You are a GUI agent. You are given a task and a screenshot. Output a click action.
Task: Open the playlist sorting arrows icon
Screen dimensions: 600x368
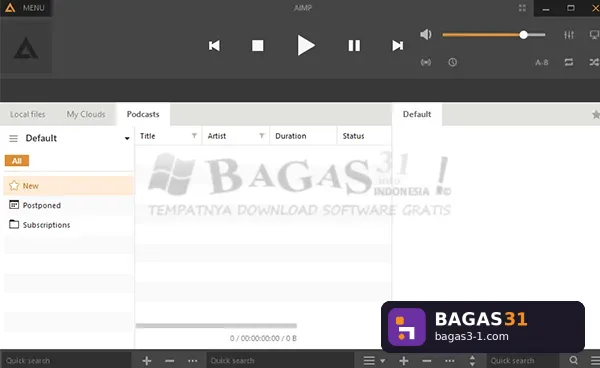pos(472,360)
